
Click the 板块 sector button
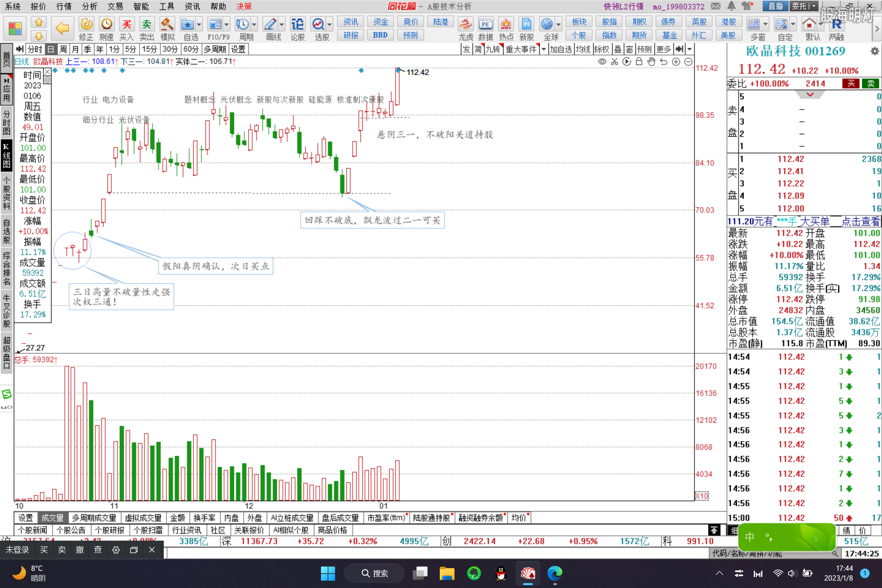point(579,22)
